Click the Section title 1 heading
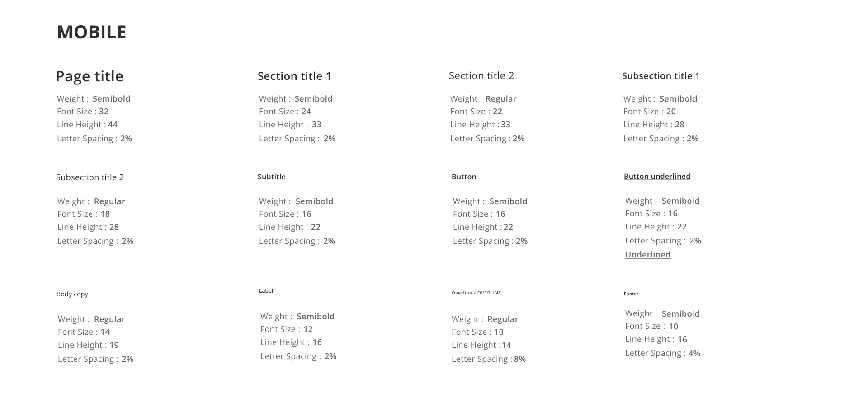 point(294,76)
